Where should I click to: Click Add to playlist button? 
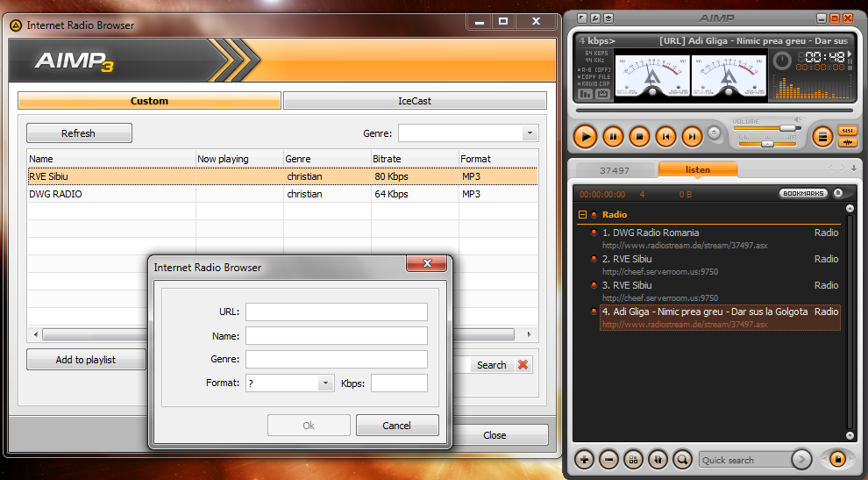tap(86, 360)
